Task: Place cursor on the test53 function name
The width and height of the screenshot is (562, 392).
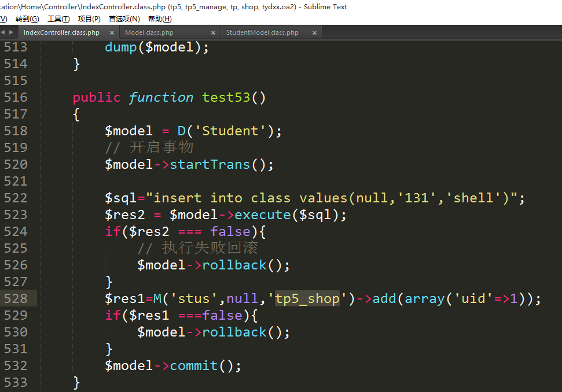Action: click(226, 97)
